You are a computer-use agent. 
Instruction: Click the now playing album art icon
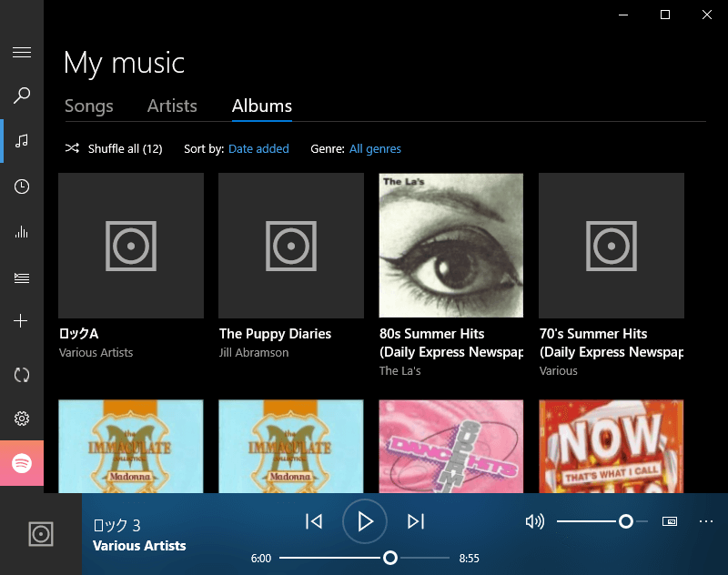41,534
